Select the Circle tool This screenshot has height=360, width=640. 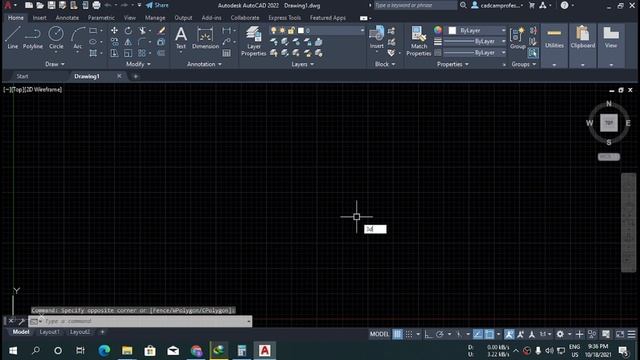click(x=56, y=38)
